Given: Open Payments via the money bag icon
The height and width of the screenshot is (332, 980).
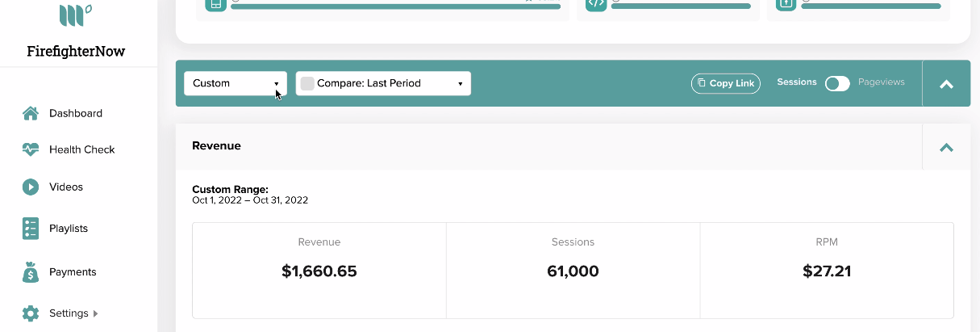Looking at the screenshot, I should coord(31,272).
